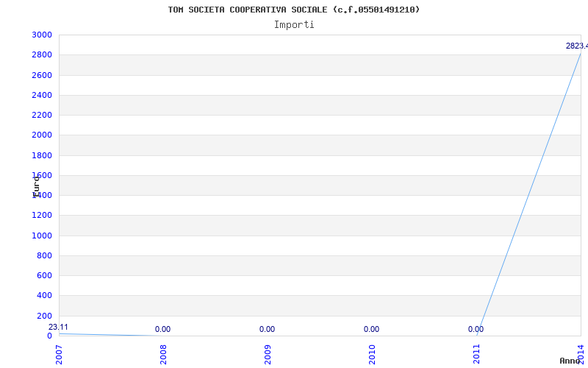Click the 2000 y-axis tick label
This screenshot has height=368, width=588.
[x=42, y=135]
